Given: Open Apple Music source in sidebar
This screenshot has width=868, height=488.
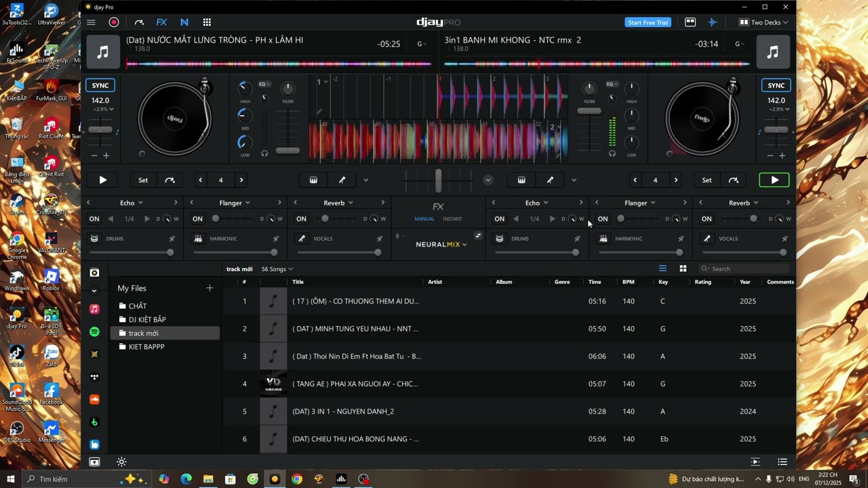Looking at the screenshot, I should tap(94, 309).
